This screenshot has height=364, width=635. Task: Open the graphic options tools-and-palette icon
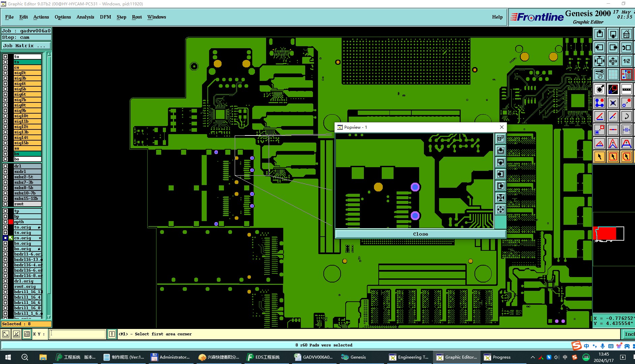(x=600, y=74)
